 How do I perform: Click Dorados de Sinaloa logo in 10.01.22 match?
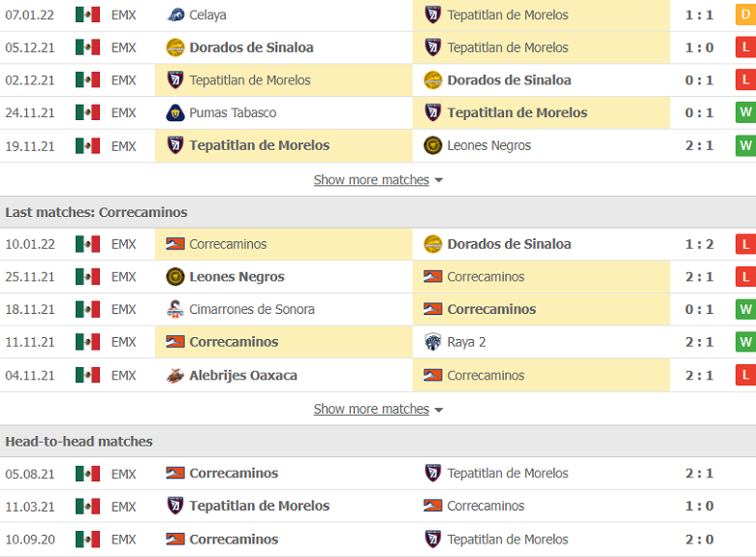(x=433, y=244)
